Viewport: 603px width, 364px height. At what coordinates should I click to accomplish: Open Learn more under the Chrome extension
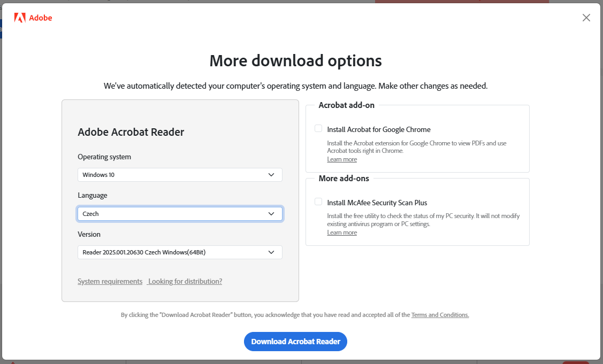click(342, 160)
